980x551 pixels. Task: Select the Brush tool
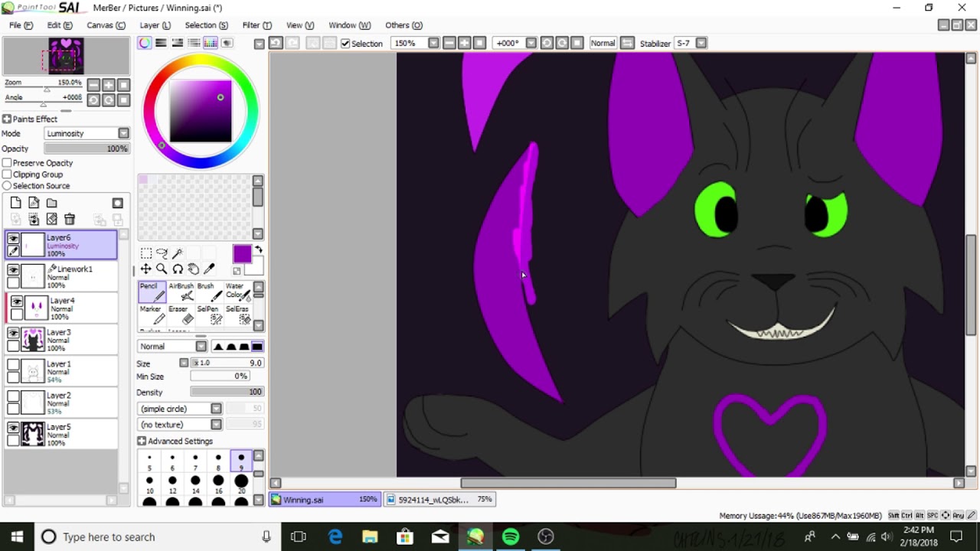(208, 292)
